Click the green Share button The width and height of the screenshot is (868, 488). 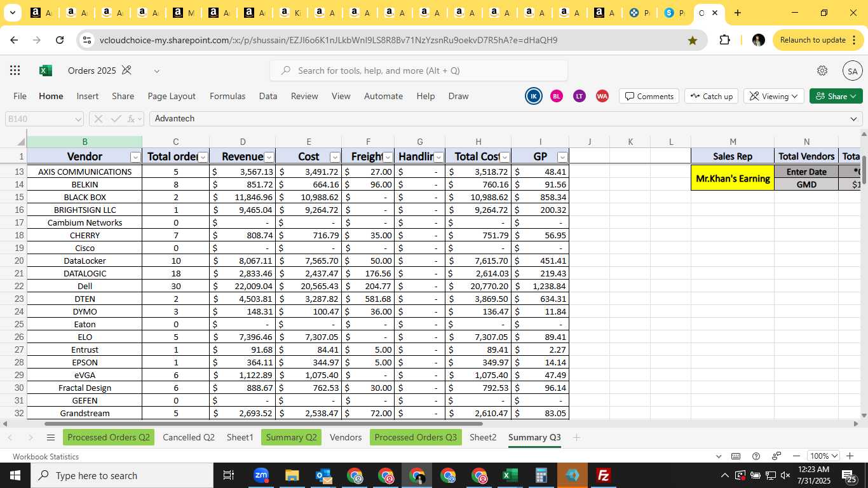tap(836, 96)
